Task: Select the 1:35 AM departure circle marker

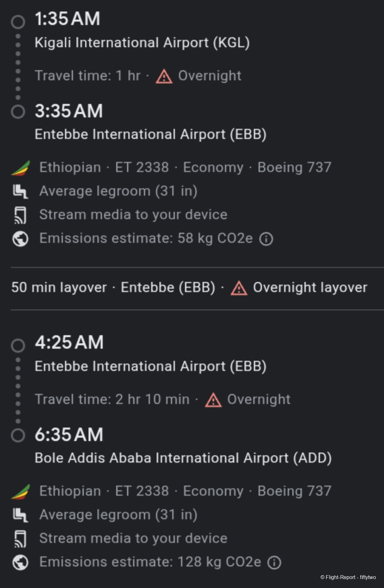Action: point(18,22)
